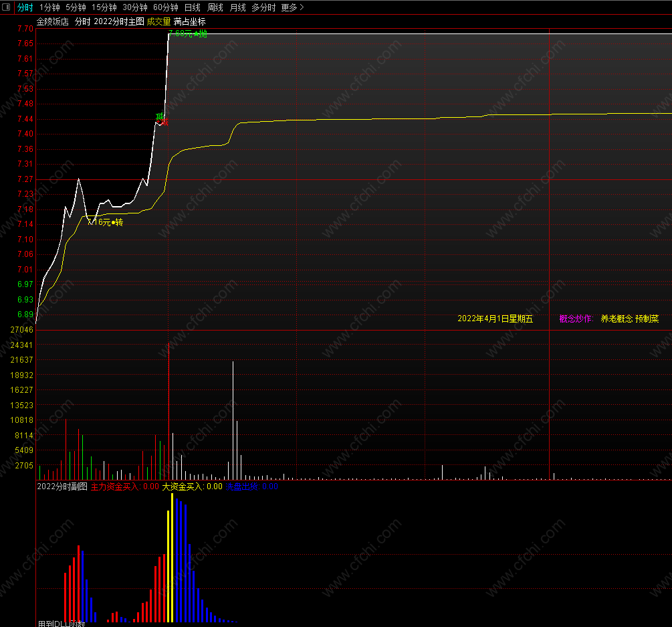The height and width of the screenshot is (627, 672).
Task: Click the 金陵饭店 stock name label
Action: [x=53, y=21]
